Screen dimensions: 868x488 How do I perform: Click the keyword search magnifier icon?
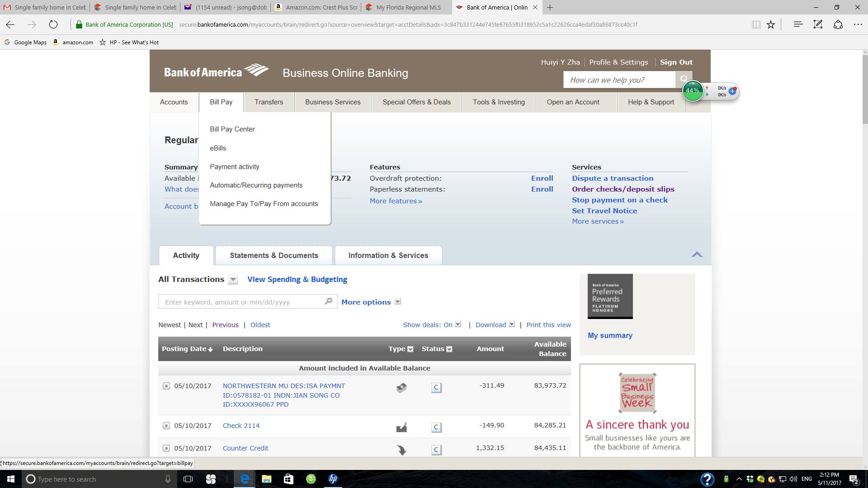(x=329, y=301)
